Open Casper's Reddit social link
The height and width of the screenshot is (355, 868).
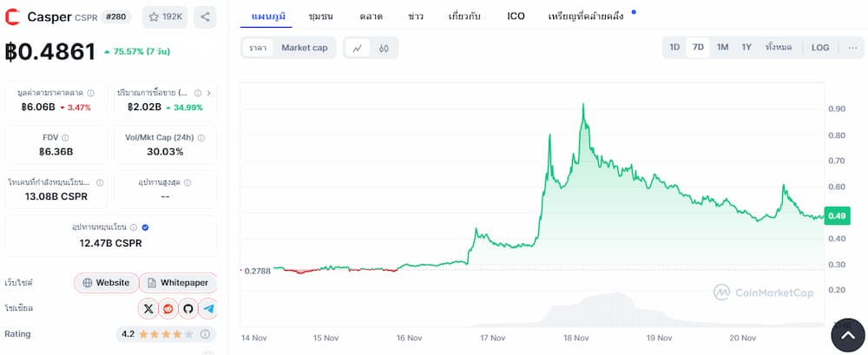tap(168, 308)
